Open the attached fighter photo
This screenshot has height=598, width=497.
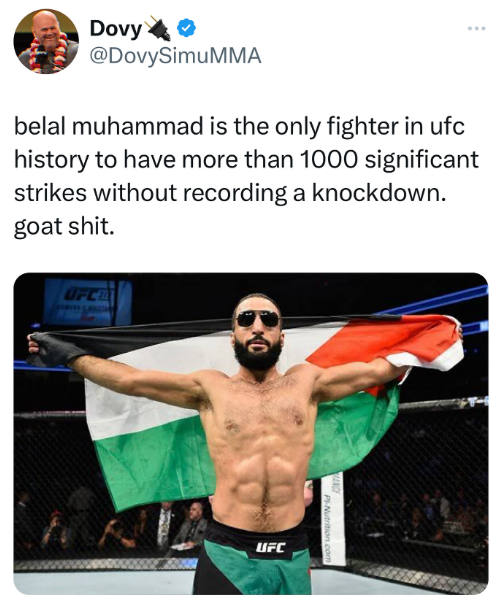click(x=251, y=433)
